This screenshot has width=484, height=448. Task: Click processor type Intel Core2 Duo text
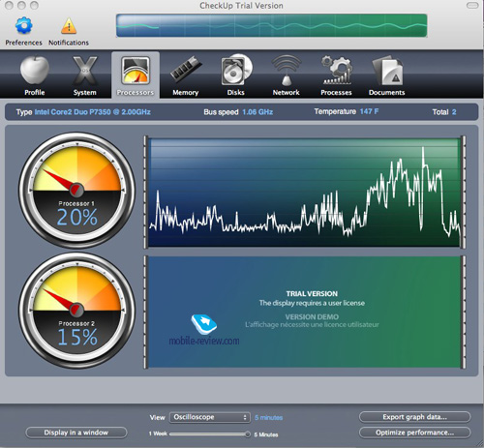coord(92,112)
